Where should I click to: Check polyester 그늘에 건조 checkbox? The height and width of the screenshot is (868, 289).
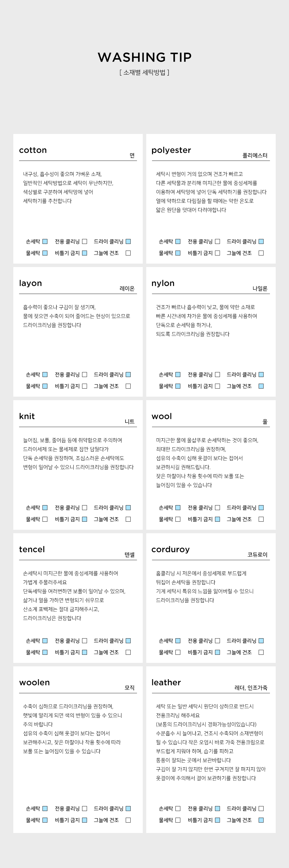[x=261, y=253]
